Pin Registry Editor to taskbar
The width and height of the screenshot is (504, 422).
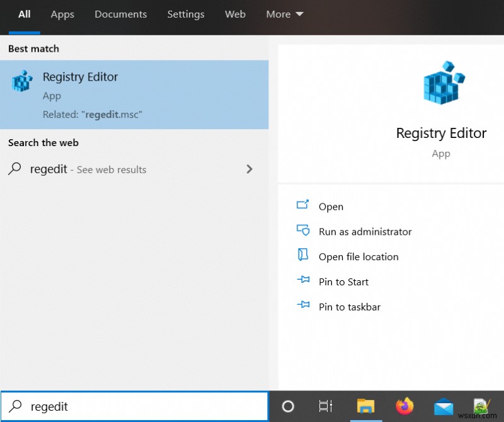pyautogui.click(x=350, y=307)
